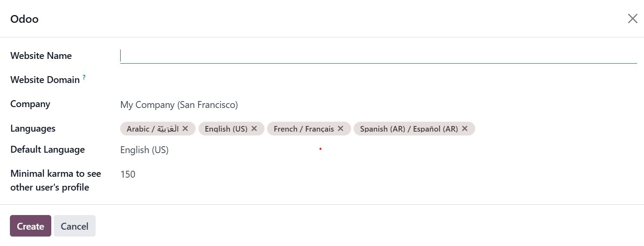
Task: Select the Arabic tag label
Action: tap(152, 129)
